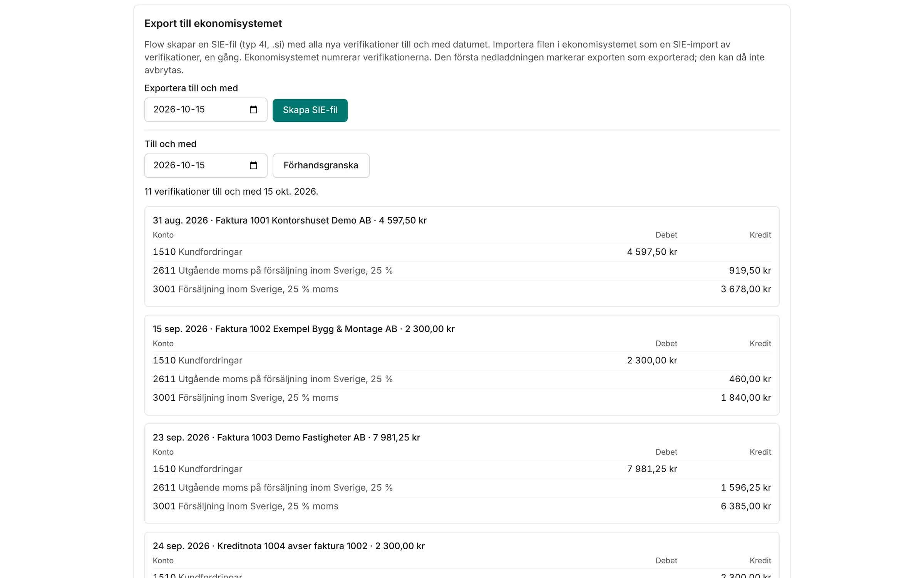Click the 460,00 kr credit amount

click(x=750, y=379)
